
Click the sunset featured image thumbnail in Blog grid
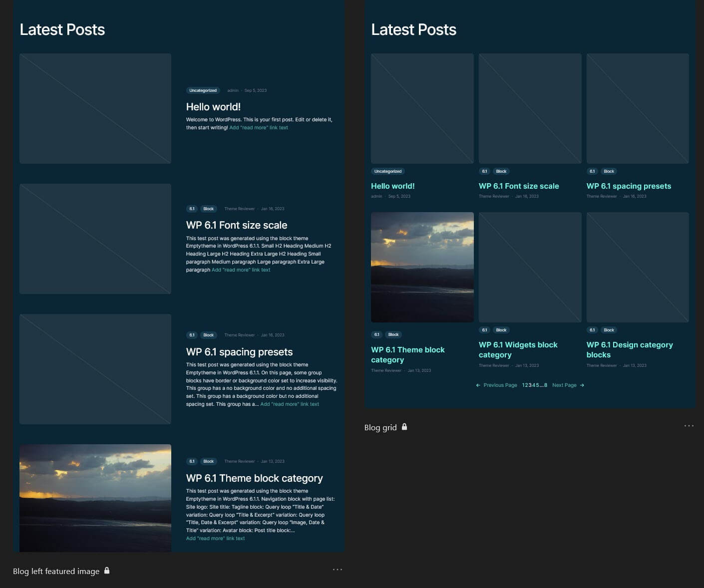click(422, 267)
